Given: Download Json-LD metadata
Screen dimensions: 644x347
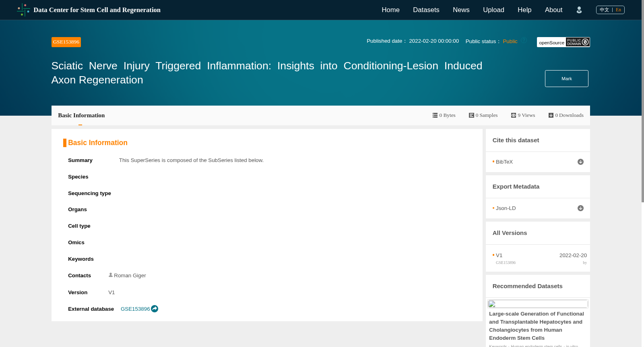Looking at the screenshot, I should click(x=580, y=208).
